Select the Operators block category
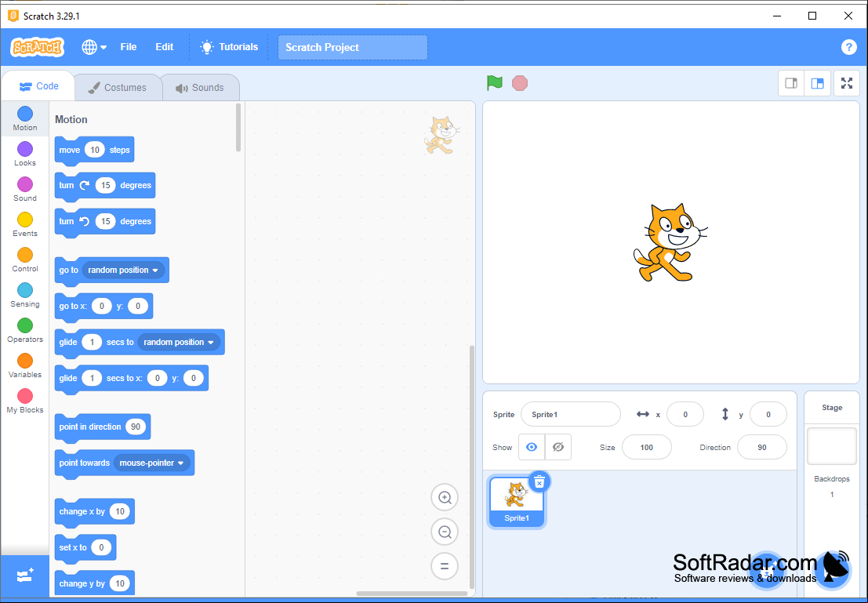868x603 pixels. 25,331
